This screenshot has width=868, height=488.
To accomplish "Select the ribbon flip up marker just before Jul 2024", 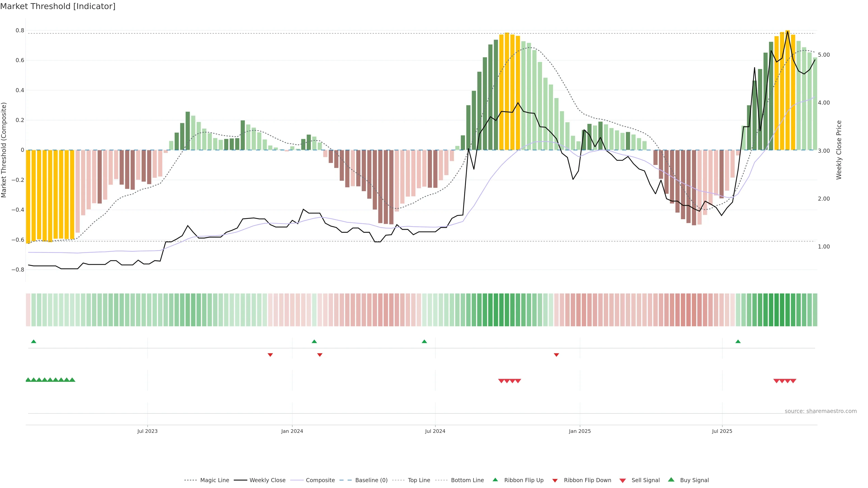I will point(424,342).
